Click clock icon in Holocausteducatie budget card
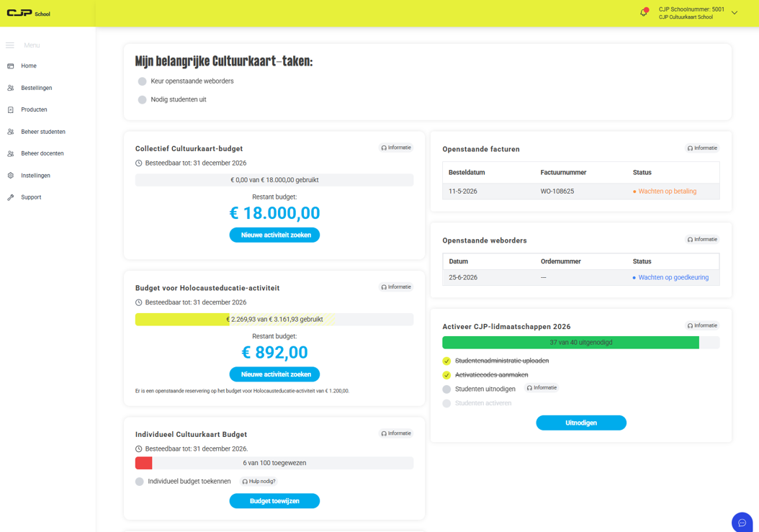Screen dimensions: 759x532 [x=138, y=302]
